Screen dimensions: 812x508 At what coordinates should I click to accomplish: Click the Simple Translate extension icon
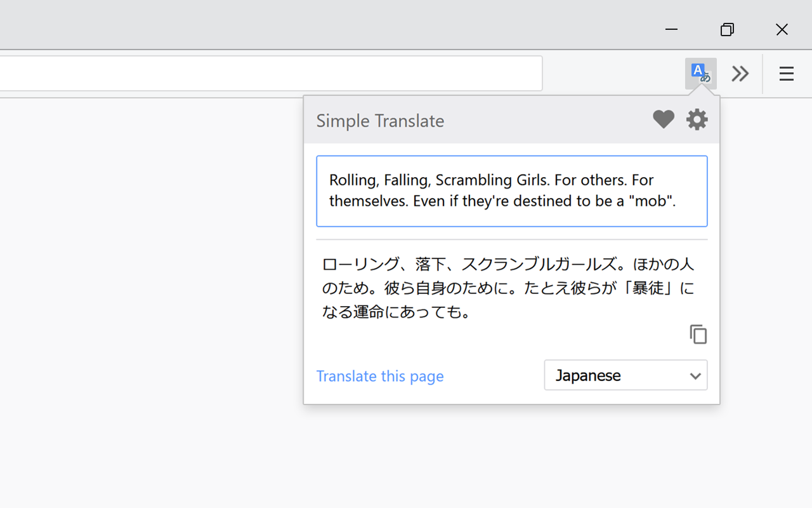(700, 74)
